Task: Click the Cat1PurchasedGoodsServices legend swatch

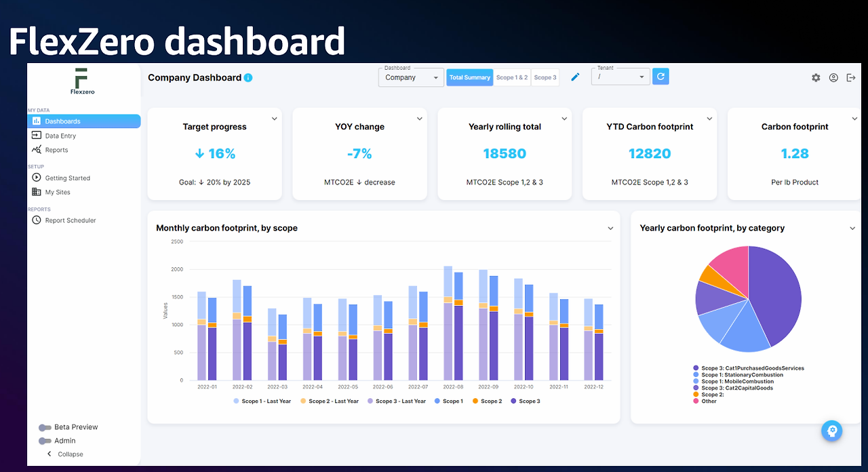Action: pyautogui.click(x=696, y=368)
